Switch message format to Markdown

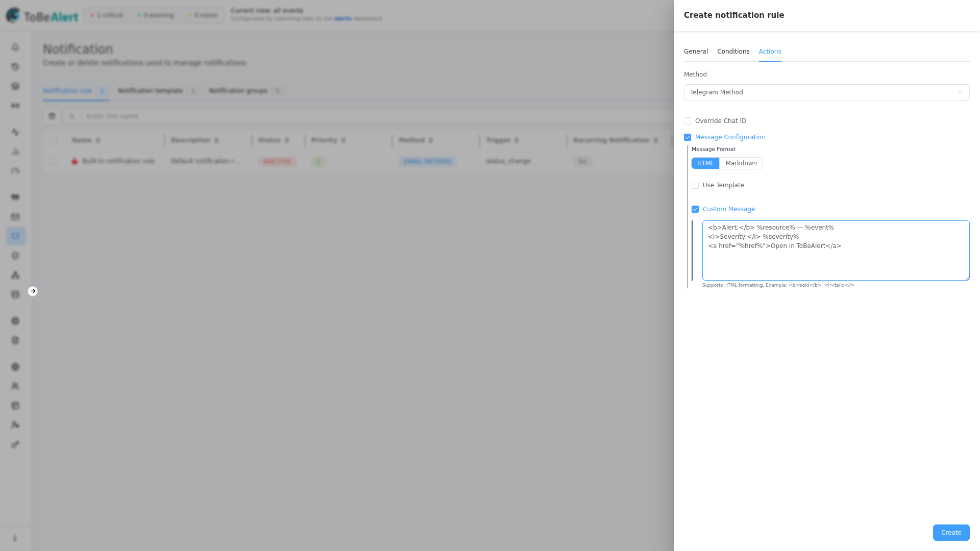click(x=741, y=163)
